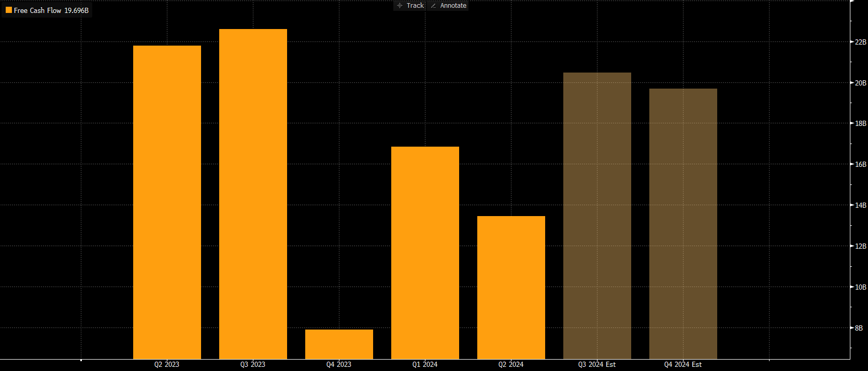Click the crosshair icon beside Track
Screen dimensions: 868x371
coord(400,6)
